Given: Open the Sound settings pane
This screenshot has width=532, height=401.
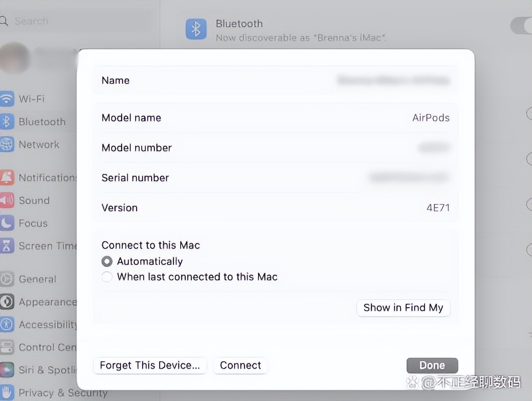Looking at the screenshot, I should (34, 200).
